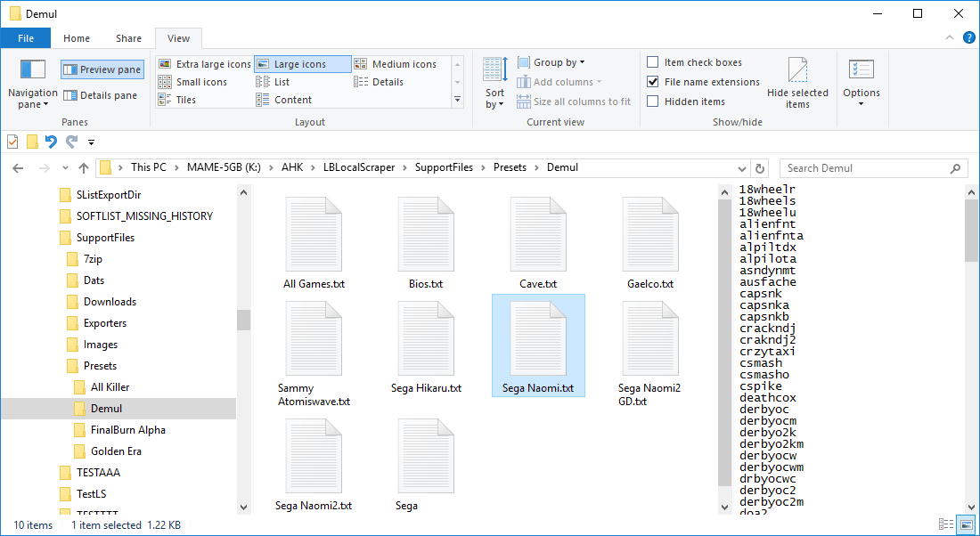The width and height of the screenshot is (980, 536).
Task: Open address bar history dropdown
Action: click(742, 168)
